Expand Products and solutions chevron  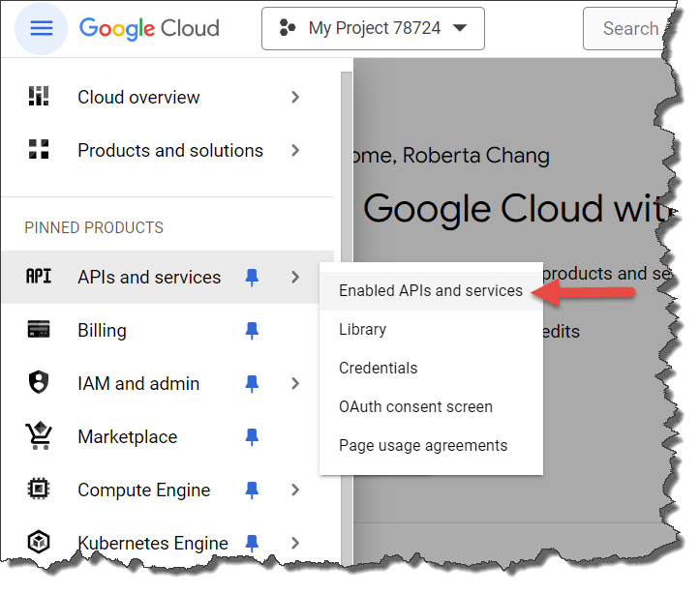tap(295, 150)
